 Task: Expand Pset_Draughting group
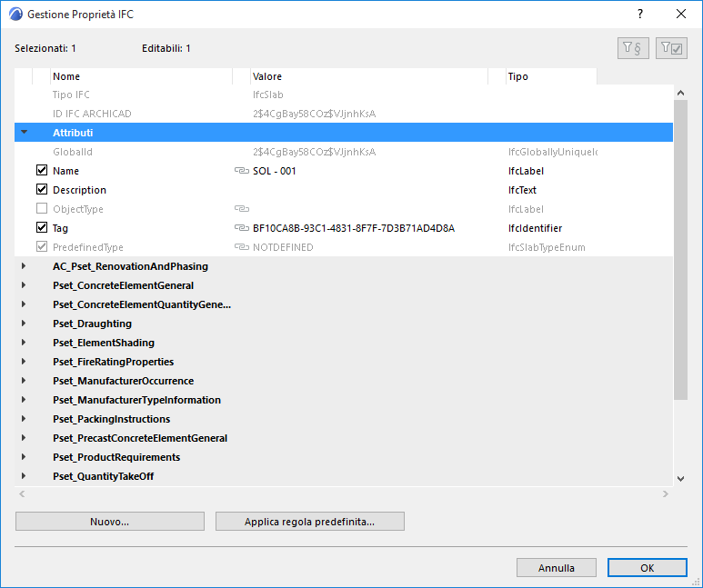[24, 324]
